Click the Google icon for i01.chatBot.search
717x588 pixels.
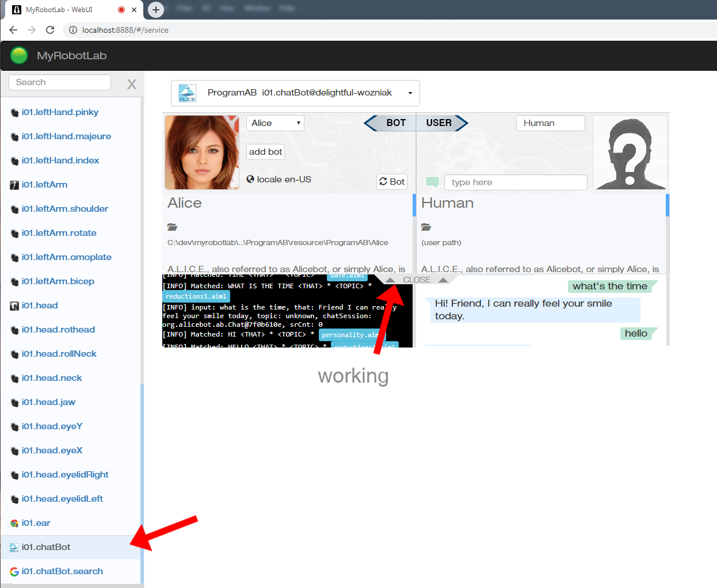tap(14, 572)
